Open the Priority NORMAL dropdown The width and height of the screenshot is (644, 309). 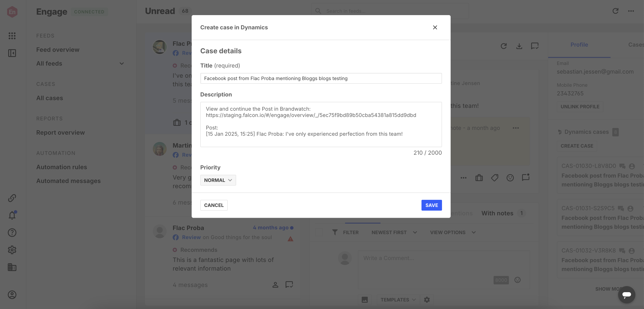click(218, 180)
